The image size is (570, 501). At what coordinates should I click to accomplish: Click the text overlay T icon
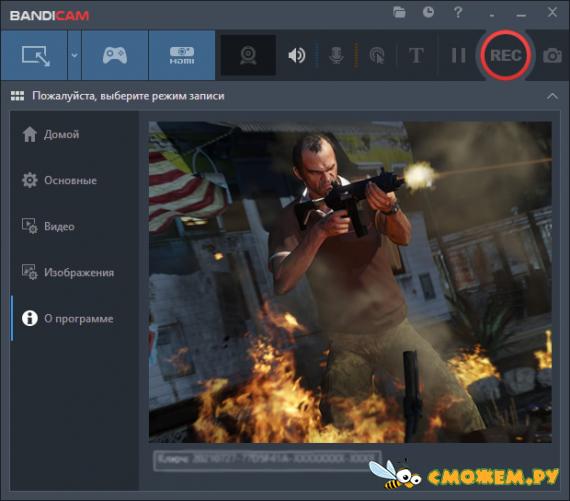(416, 56)
